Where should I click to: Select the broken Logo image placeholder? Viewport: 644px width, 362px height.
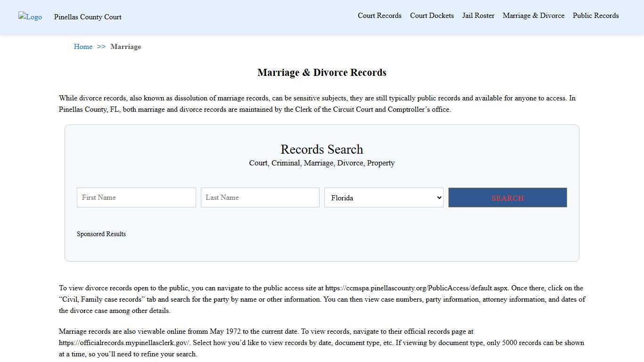tap(30, 17)
